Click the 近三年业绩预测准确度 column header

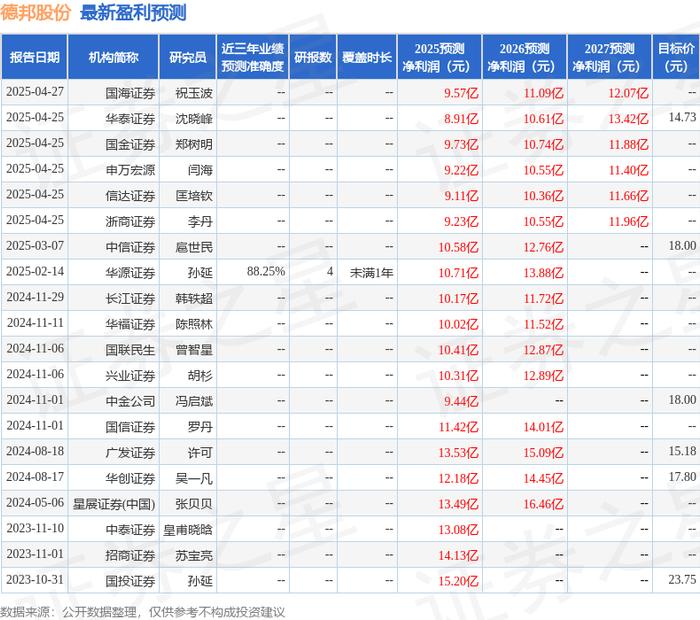pyautogui.click(x=253, y=57)
